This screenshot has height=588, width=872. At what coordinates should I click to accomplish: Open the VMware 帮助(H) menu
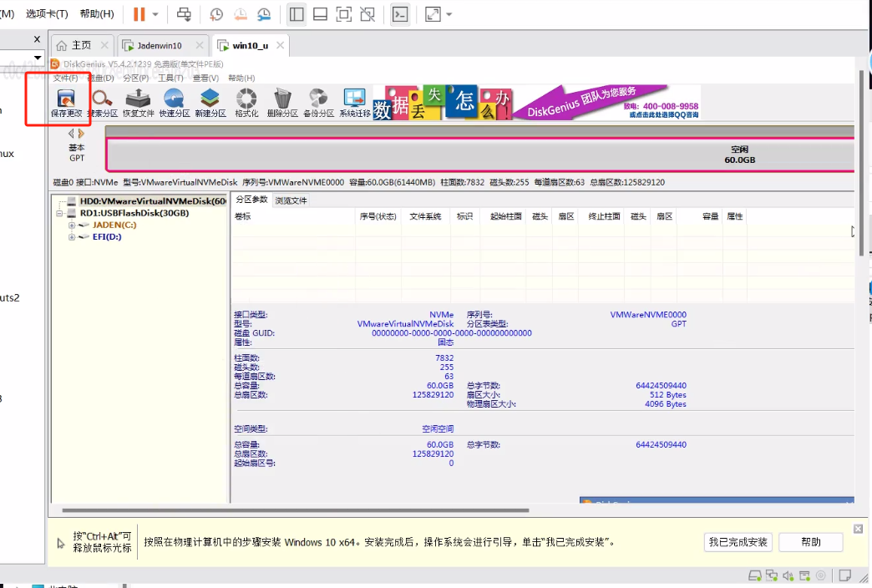point(97,14)
